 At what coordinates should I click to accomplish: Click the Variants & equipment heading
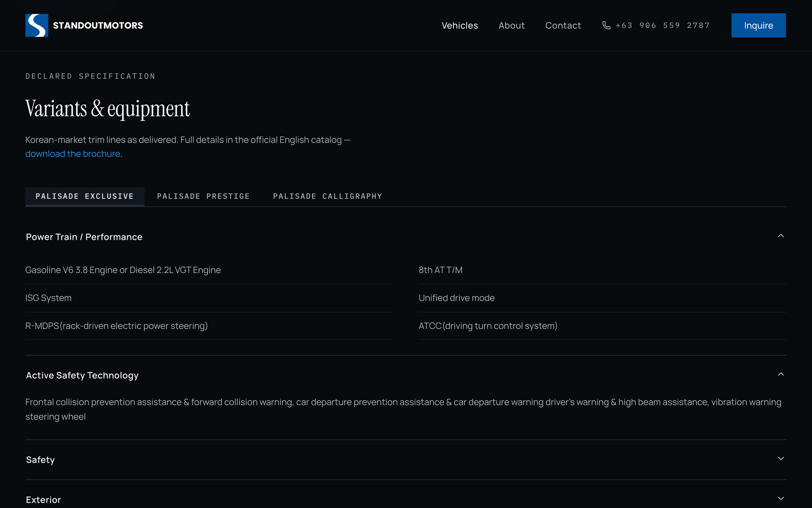(x=107, y=109)
